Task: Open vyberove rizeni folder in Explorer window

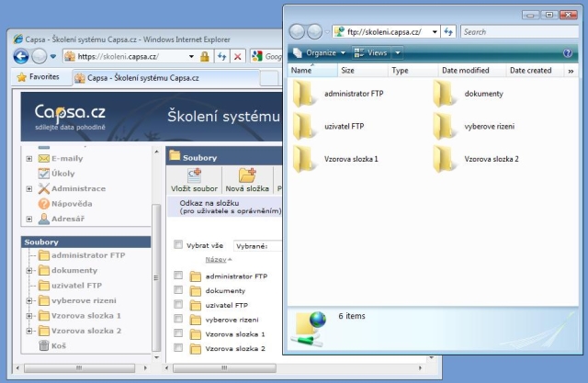Action: pos(473,127)
